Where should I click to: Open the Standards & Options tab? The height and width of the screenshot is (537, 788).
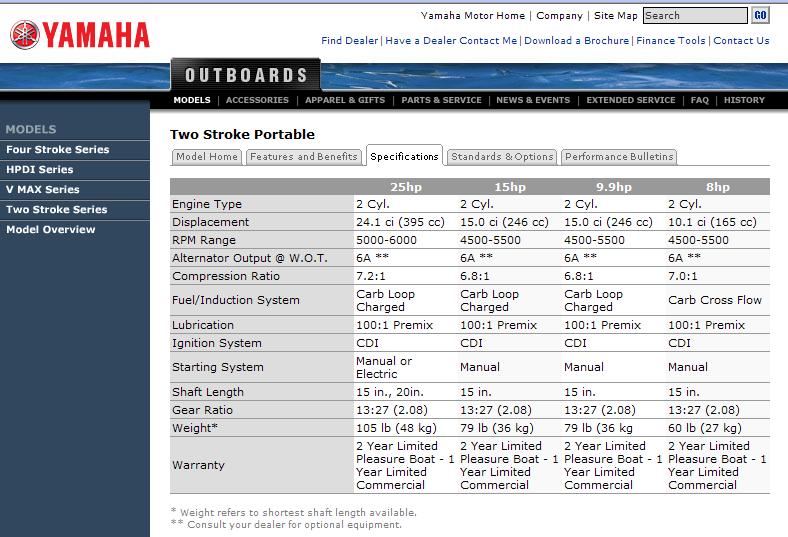pos(501,157)
